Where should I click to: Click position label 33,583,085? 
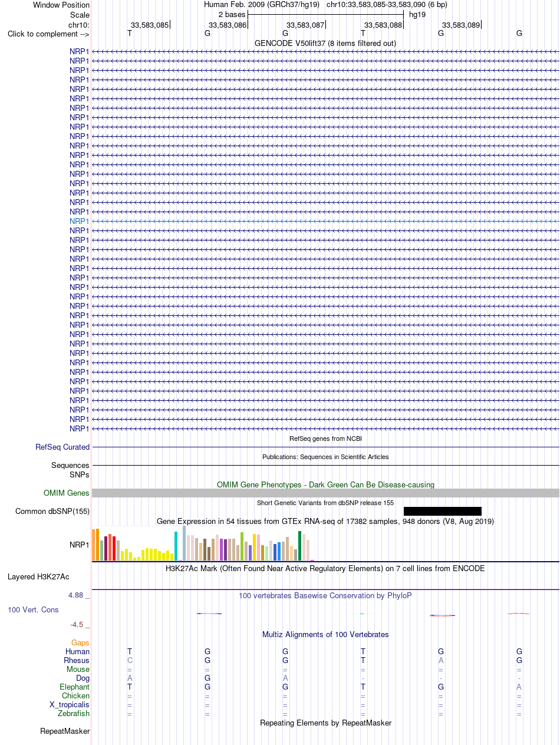(x=150, y=25)
